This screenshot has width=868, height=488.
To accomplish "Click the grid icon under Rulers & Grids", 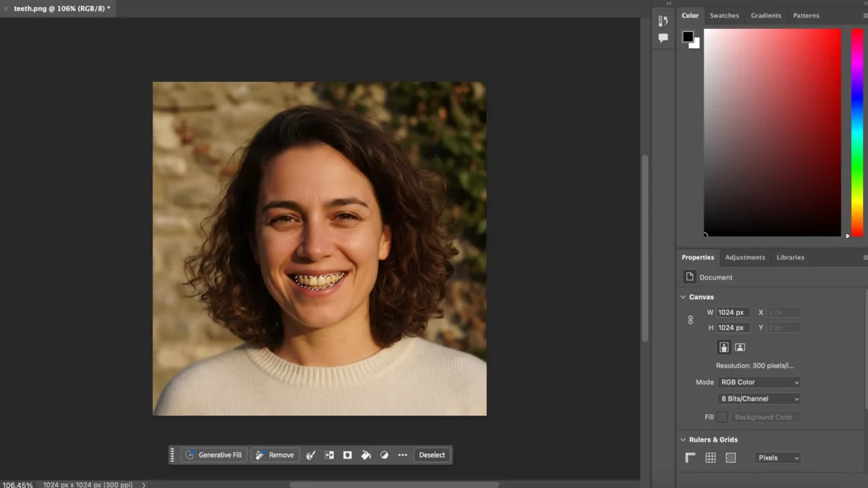I will tap(710, 458).
